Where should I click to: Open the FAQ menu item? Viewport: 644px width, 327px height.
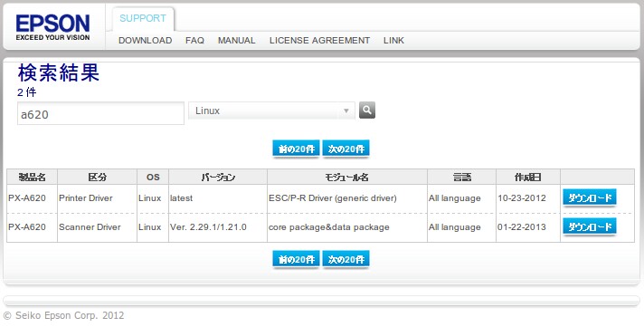(x=194, y=41)
